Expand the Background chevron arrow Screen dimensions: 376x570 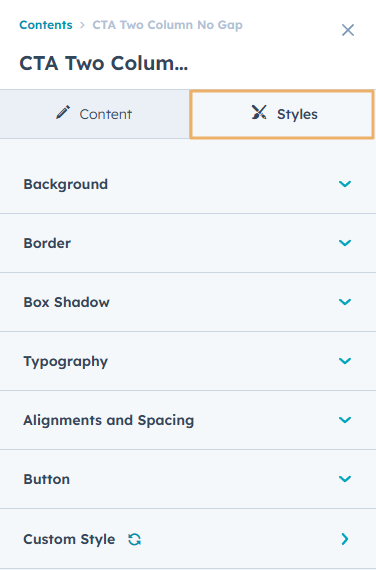345,184
